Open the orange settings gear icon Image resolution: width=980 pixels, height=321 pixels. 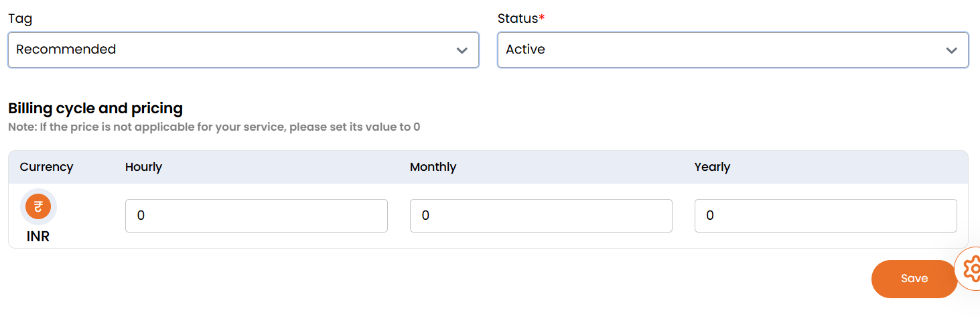tap(972, 269)
